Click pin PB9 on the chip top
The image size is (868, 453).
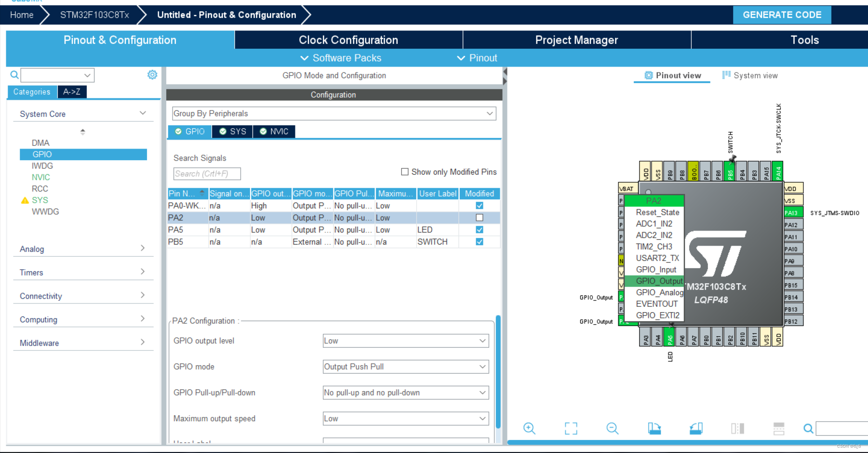(x=669, y=171)
